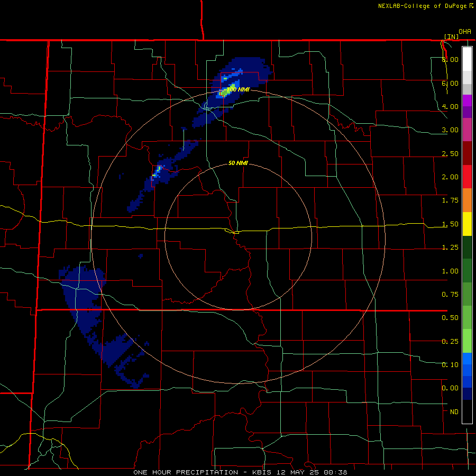
Task: Click the 3.00 legend value
Action: coord(450,130)
